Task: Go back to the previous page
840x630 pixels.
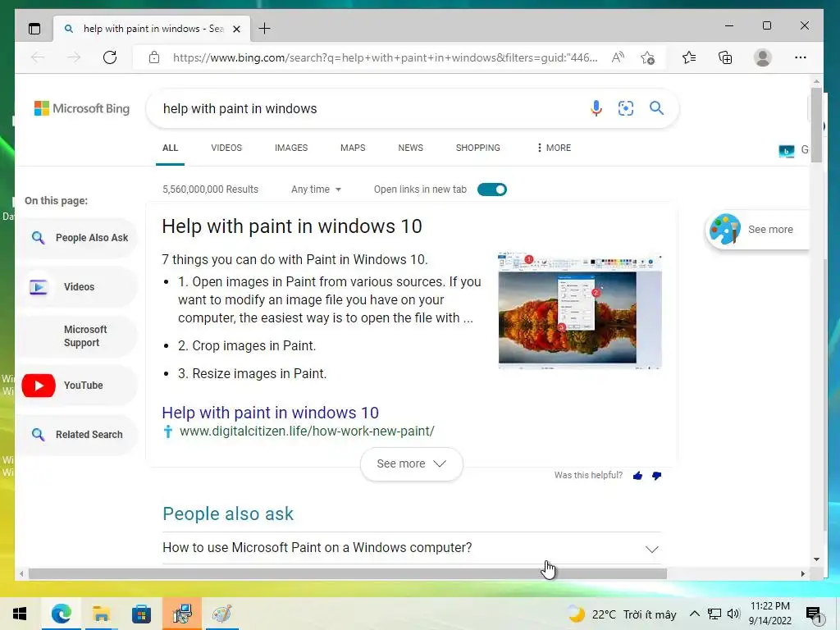Action: (x=38, y=57)
